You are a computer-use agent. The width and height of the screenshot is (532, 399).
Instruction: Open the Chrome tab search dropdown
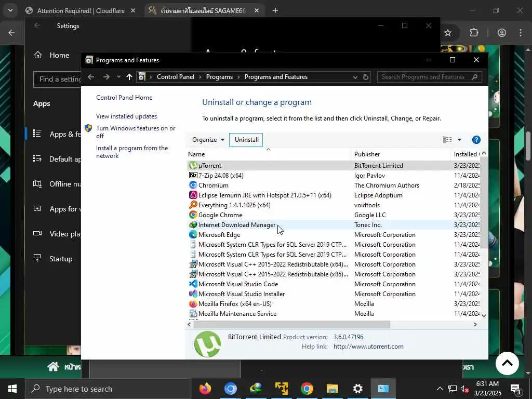tap(10, 10)
